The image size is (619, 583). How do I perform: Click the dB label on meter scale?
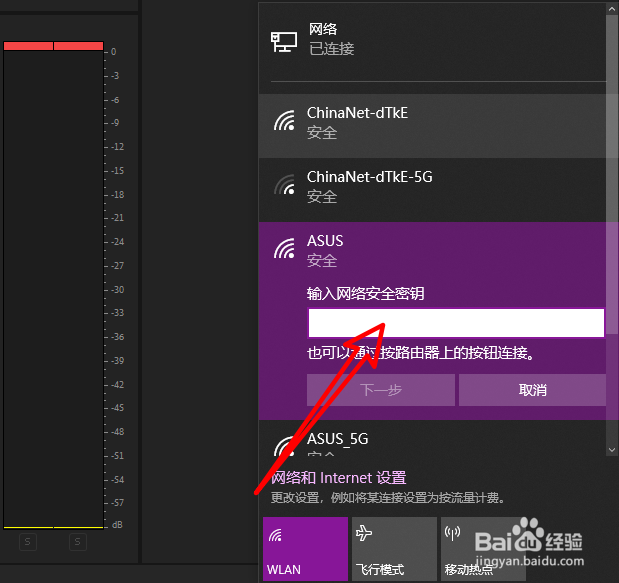coord(117,525)
